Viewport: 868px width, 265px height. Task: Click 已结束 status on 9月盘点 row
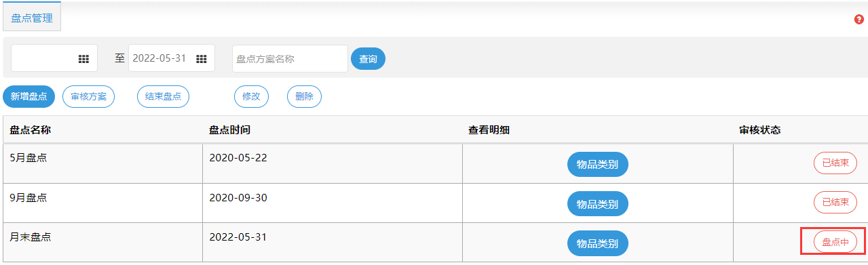(835, 203)
